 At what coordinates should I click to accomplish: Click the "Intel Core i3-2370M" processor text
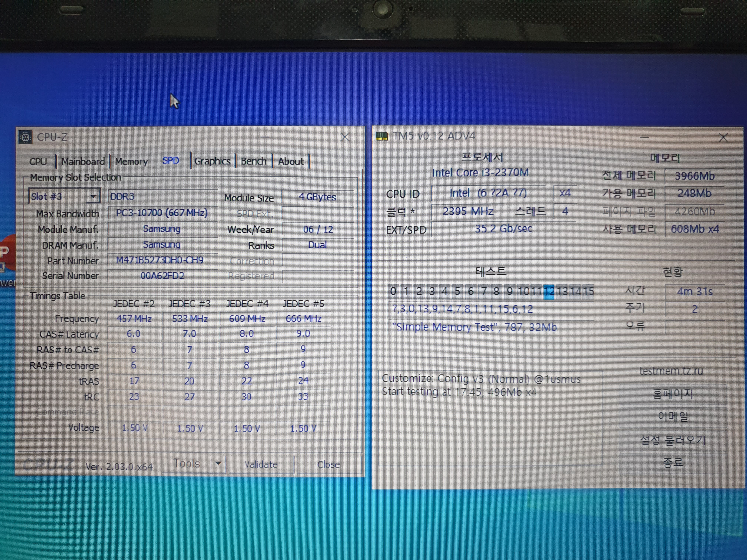480,173
